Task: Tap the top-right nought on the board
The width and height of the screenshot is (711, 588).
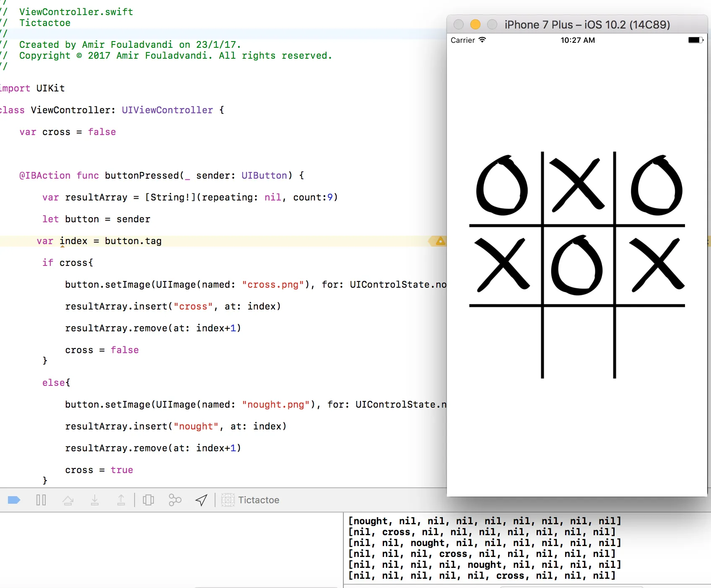Action: [657, 185]
